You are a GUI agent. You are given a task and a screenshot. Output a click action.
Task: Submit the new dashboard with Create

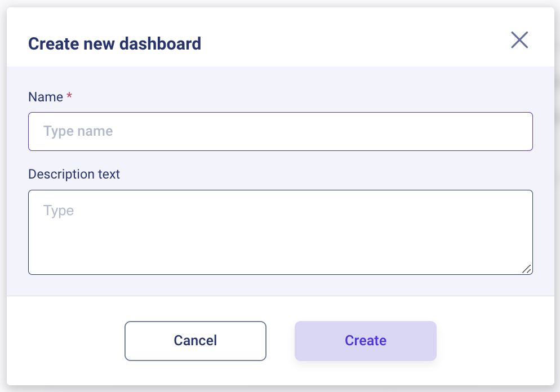coord(365,341)
